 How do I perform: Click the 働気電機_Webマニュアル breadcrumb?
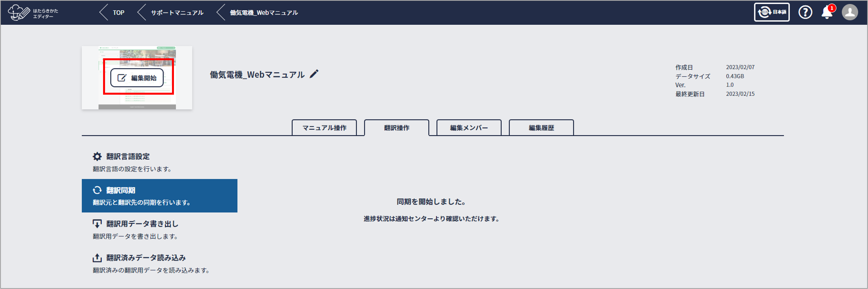click(263, 13)
